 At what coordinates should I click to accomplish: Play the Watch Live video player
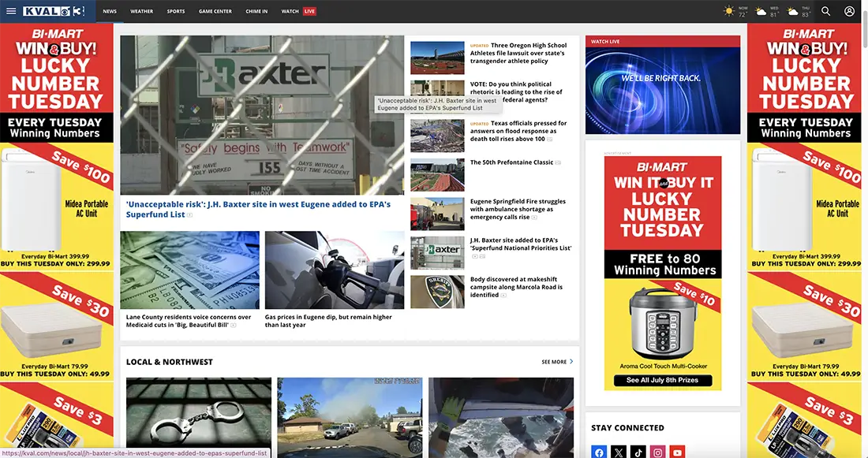(x=663, y=90)
